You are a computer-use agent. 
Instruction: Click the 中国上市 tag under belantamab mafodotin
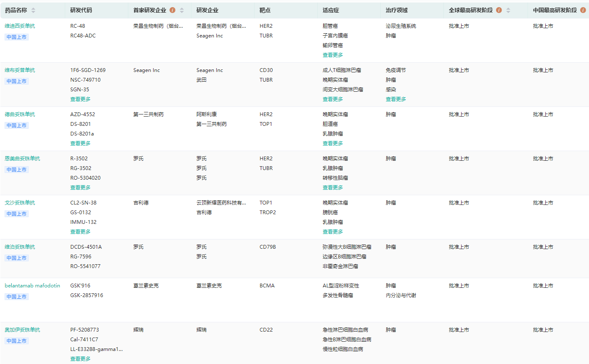pos(17,297)
